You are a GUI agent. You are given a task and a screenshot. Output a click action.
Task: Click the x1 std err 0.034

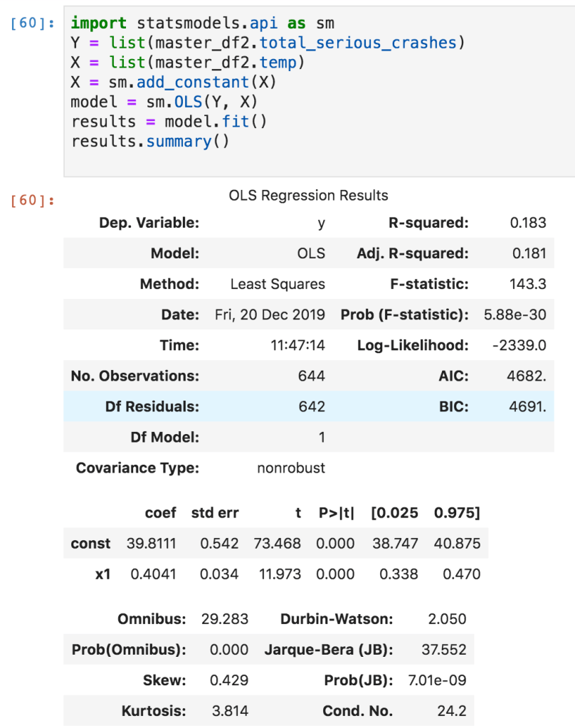pyautogui.click(x=219, y=574)
